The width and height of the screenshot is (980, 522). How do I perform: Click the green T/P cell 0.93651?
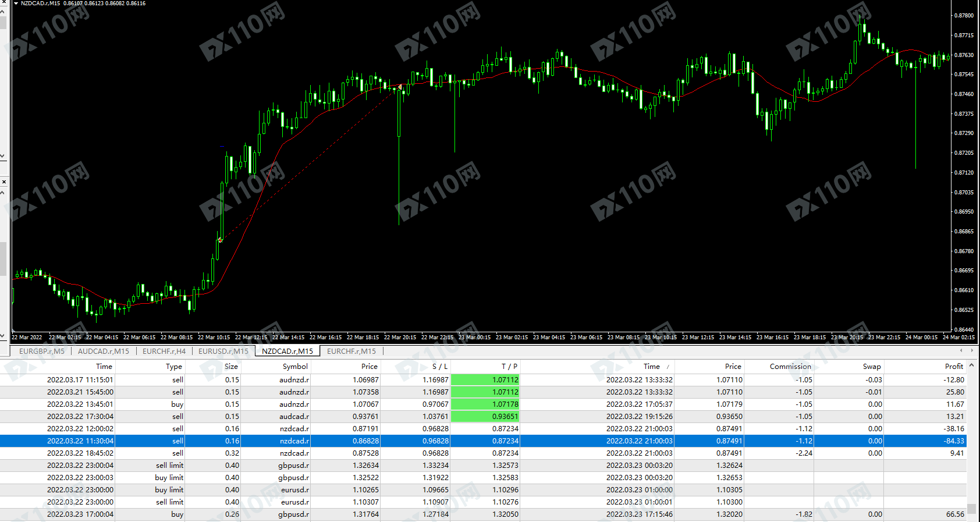pyautogui.click(x=485, y=416)
